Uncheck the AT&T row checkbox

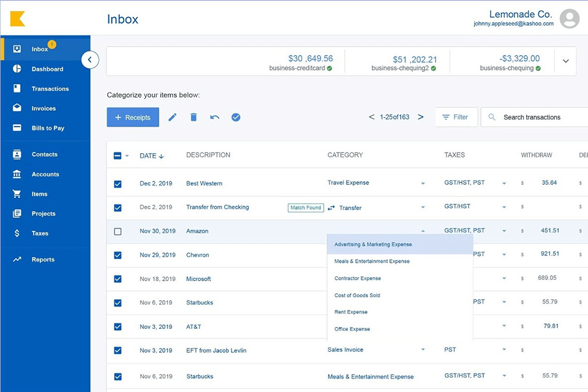pos(118,326)
